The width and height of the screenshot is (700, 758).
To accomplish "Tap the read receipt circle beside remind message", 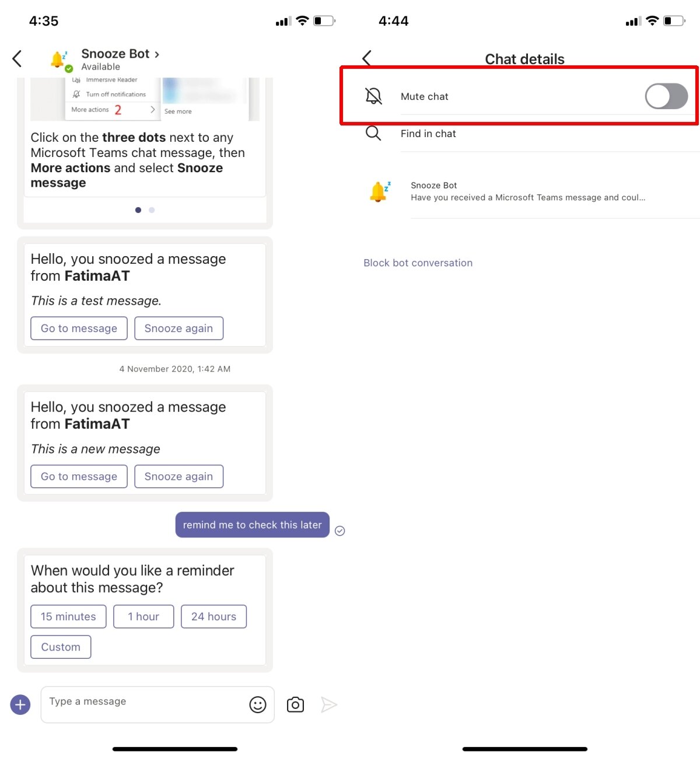I will pyautogui.click(x=340, y=530).
